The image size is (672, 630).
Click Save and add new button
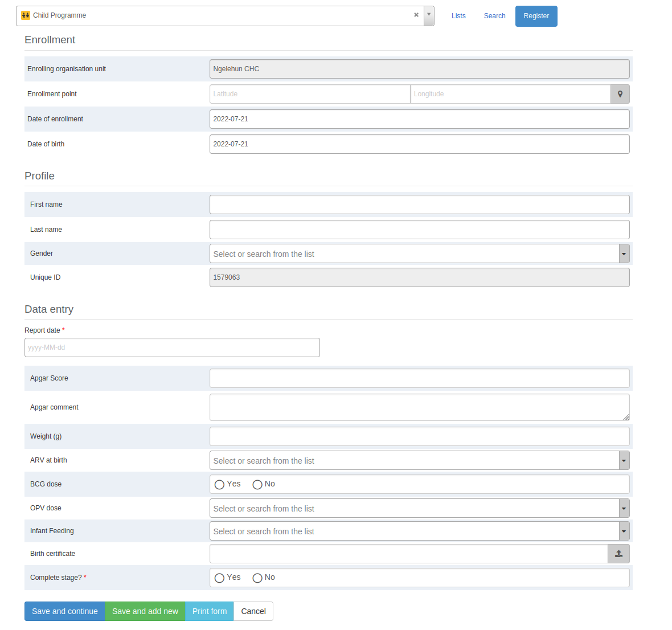point(145,611)
